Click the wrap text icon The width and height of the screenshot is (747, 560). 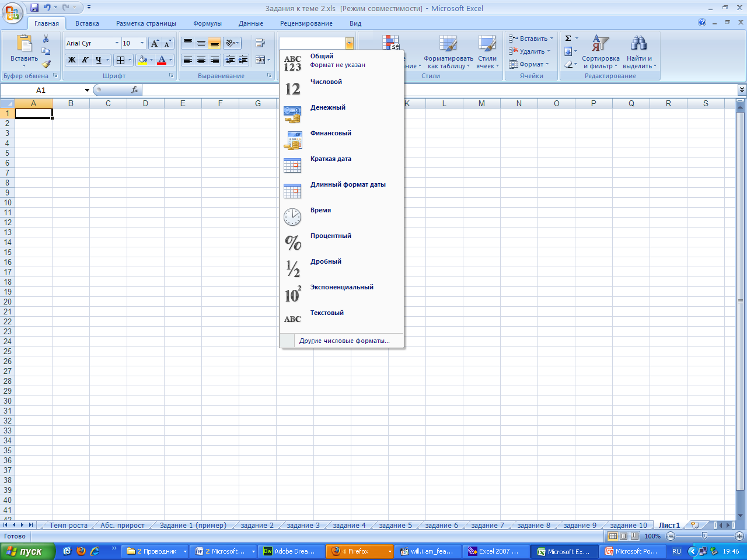coord(260,43)
